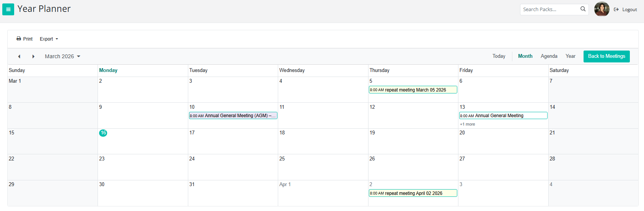
Task: Open the hamburger sidebar menu
Action: (x=8, y=9)
